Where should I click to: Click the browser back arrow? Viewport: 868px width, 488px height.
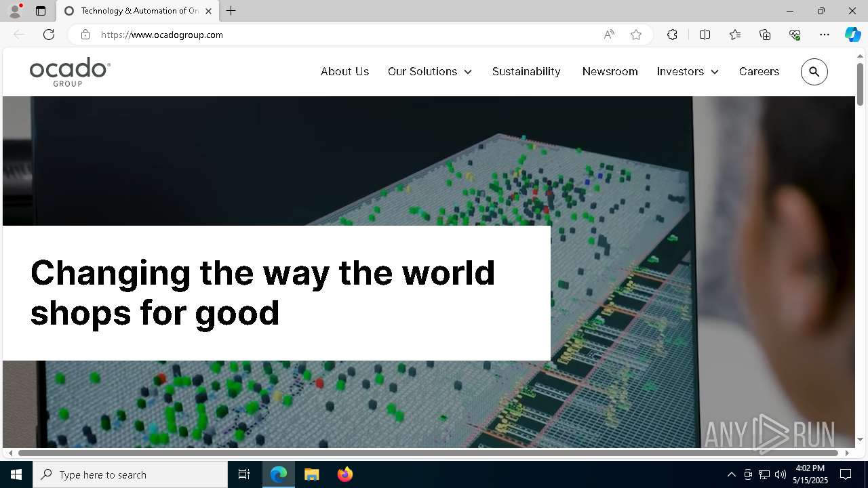coord(19,35)
